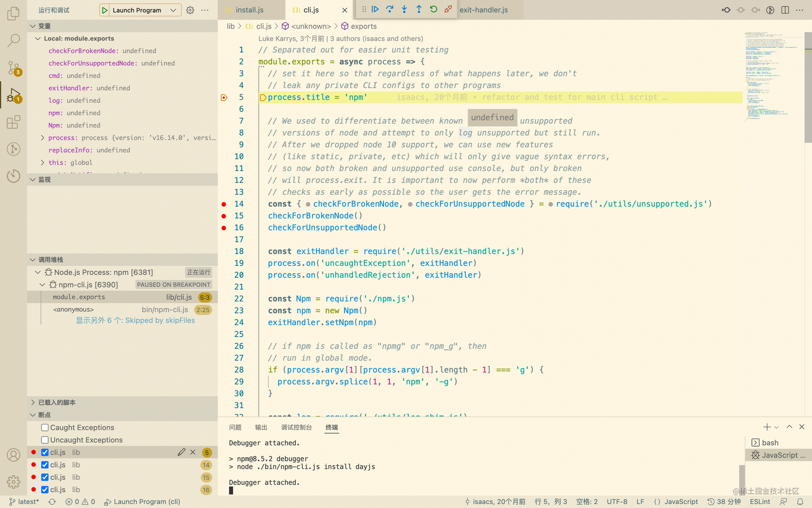Click Launch Program (cli) in status bar
This screenshot has width=812, height=508.
(142, 502)
